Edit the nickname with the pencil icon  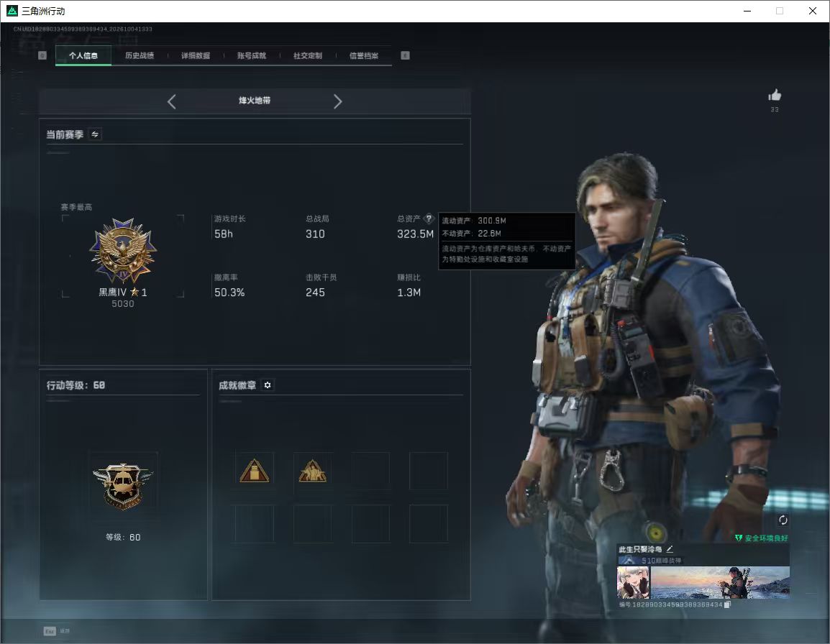point(670,549)
